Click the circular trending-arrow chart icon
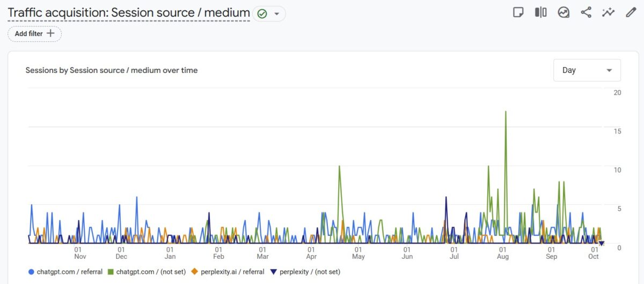Viewport: 644px width, 284px height. coord(563,12)
